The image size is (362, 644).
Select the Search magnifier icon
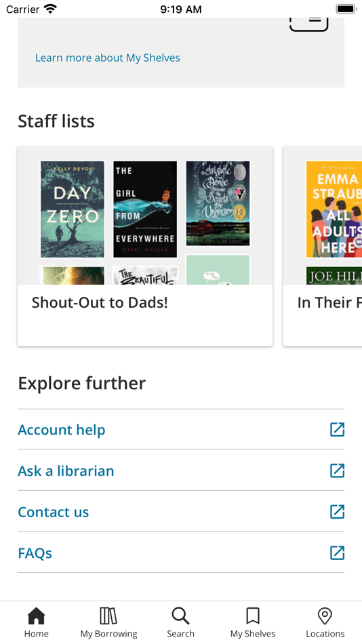(x=180, y=616)
